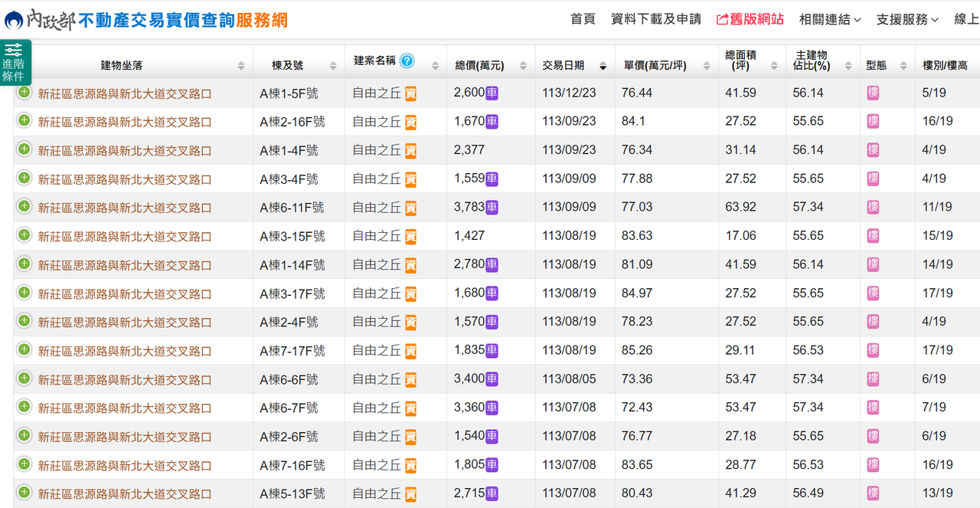Click the pink 樓 type icon in row 5/19
The image size is (980, 508).
pyautogui.click(x=873, y=93)
